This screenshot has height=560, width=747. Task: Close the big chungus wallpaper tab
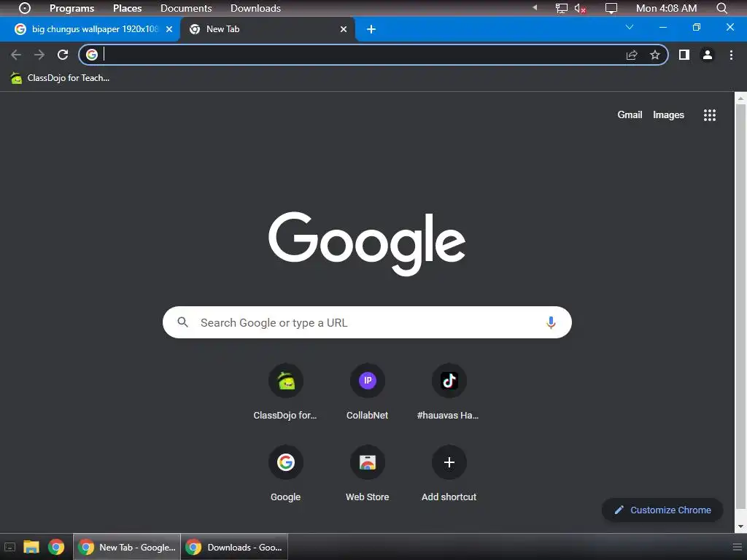pos(169,29)
